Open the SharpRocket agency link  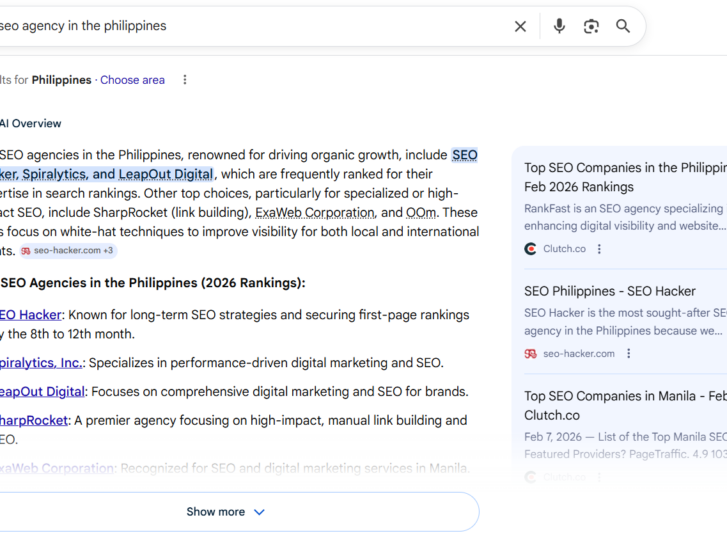pyautogui.click(x=34, y=421)
